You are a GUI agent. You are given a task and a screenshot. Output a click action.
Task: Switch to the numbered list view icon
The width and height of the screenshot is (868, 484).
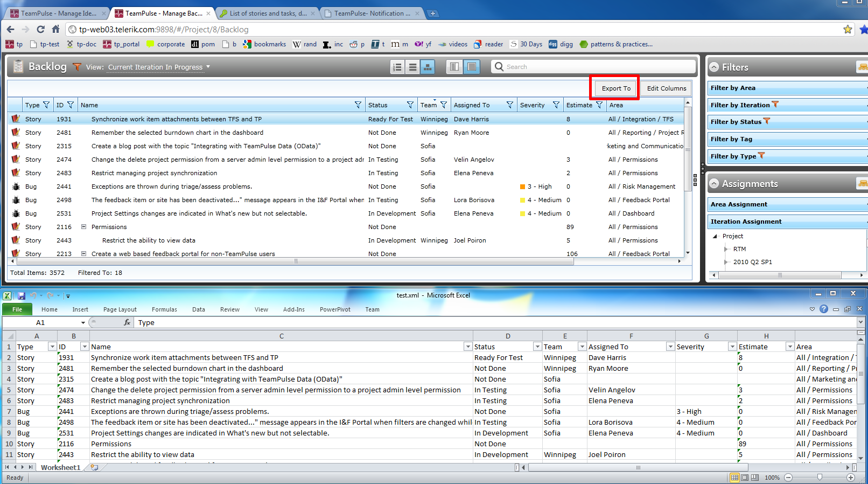click(397, 67)
